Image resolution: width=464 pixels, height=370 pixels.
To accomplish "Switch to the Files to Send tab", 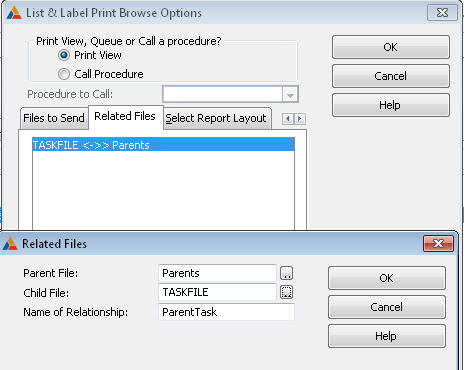I will 54,118.
